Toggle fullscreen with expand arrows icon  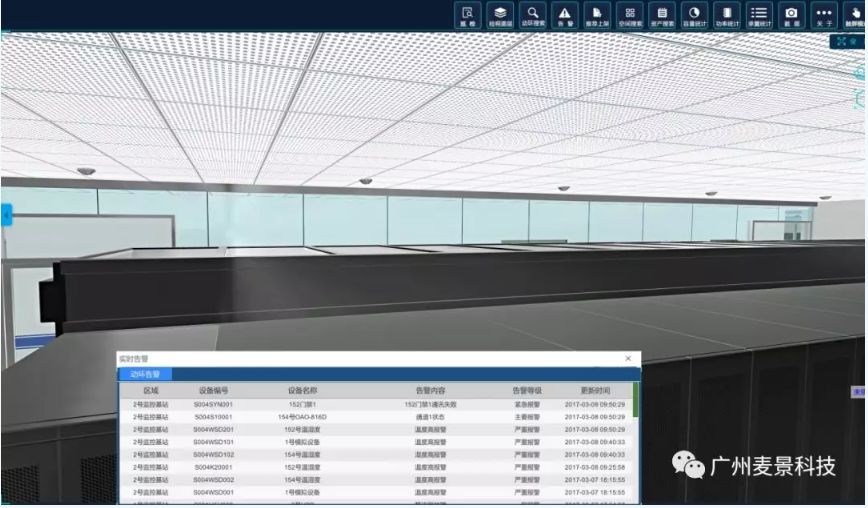click(841, 41)
